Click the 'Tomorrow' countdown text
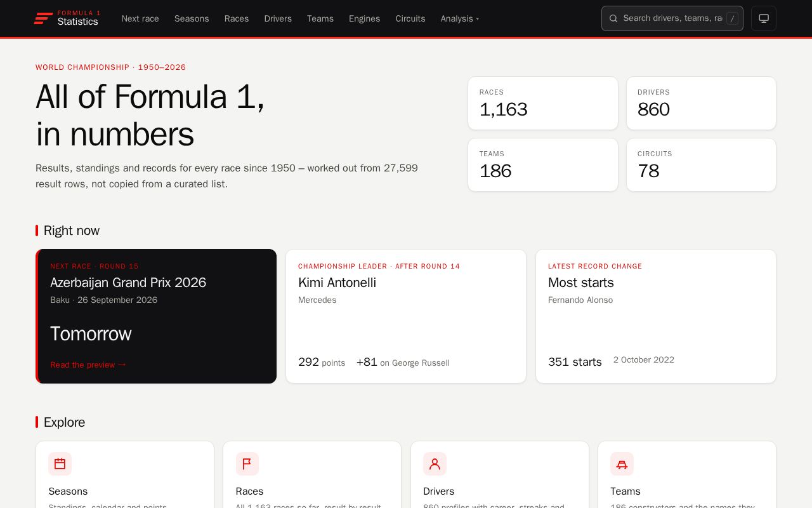The image size is (812, 508). [91, 334]
